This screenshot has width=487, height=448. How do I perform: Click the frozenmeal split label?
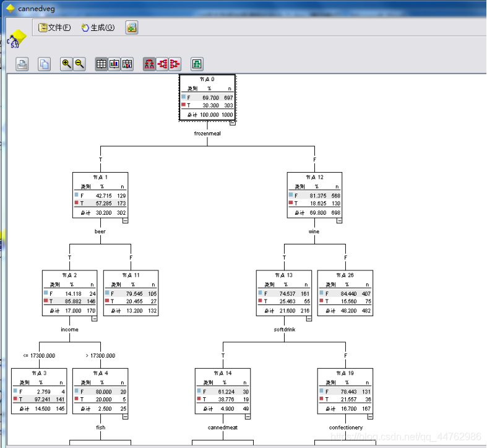(207, 134)
